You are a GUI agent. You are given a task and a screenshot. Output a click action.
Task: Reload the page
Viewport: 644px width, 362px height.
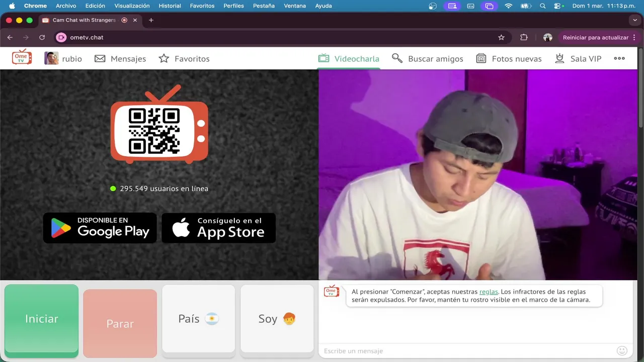click(x=42, y=37)
